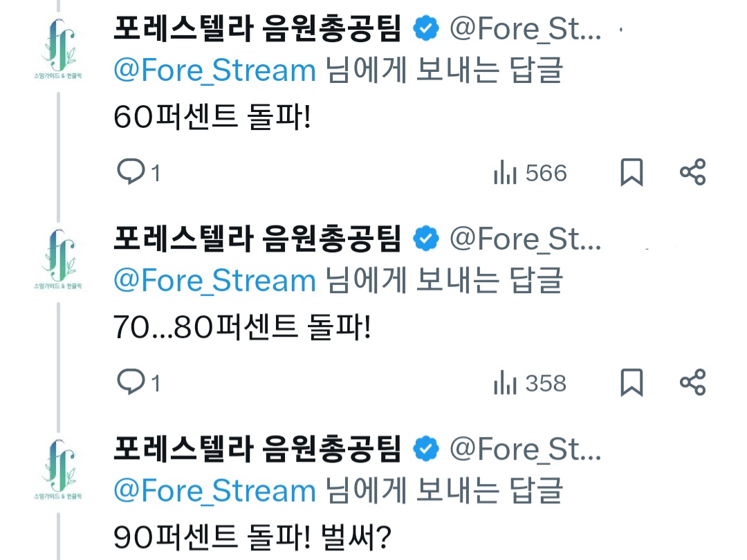
Task: Click the verified badge on the first tweet
Action: point(426,29)
